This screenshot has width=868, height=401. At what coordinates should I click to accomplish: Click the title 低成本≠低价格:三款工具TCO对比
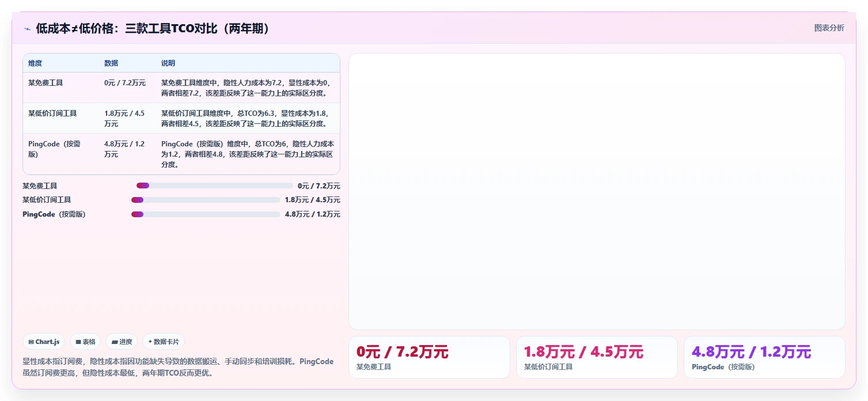[x=153, y=29]
